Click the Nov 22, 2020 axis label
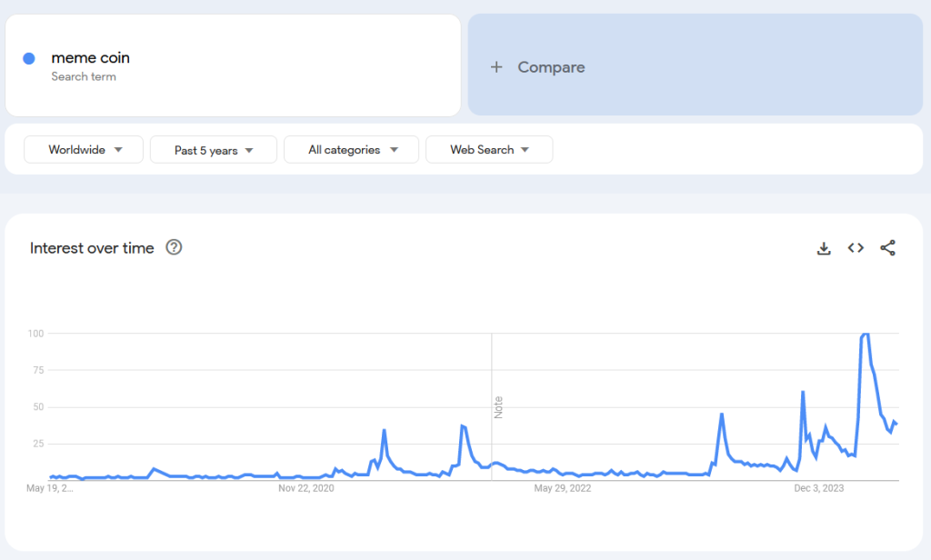The width and height of the screenshot is (931, 560). click(x=306, y=489)
